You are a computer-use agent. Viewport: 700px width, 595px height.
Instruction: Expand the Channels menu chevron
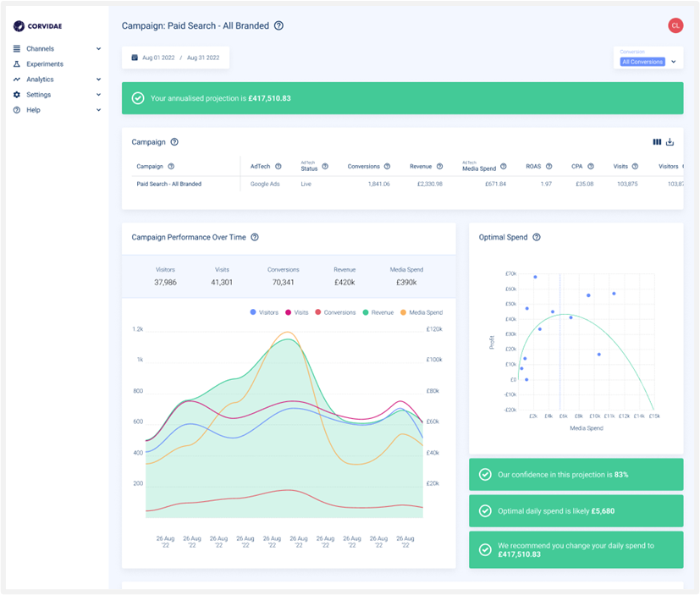pyautogui.click(x=99, y=48)
